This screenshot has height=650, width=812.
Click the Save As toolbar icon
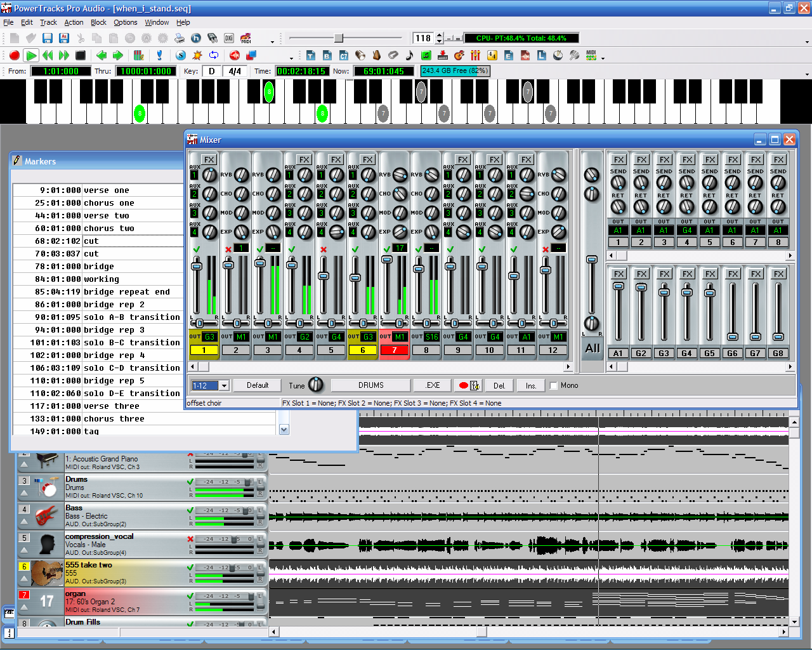click(x=64, y=39)
